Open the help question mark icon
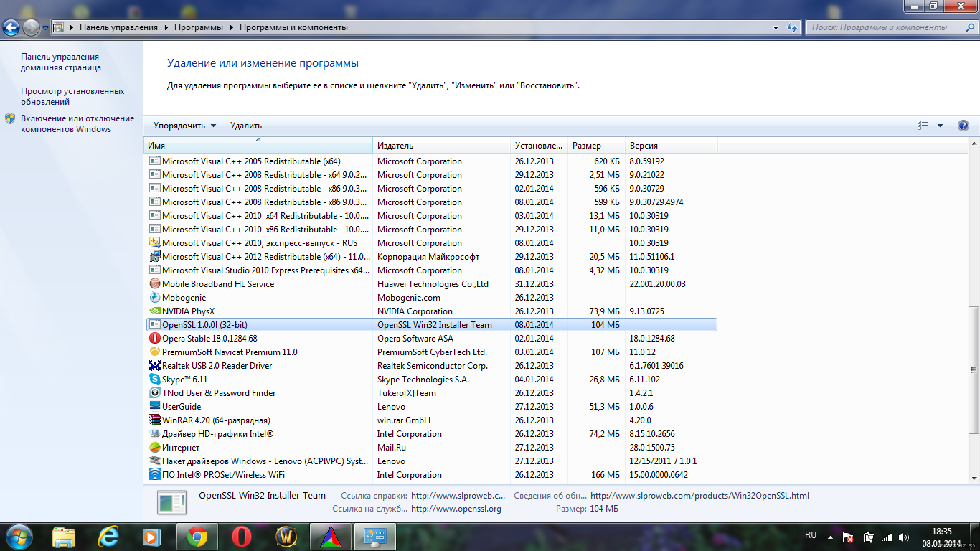Viewport: 980px width, 551px height. (x=963, y=126)
